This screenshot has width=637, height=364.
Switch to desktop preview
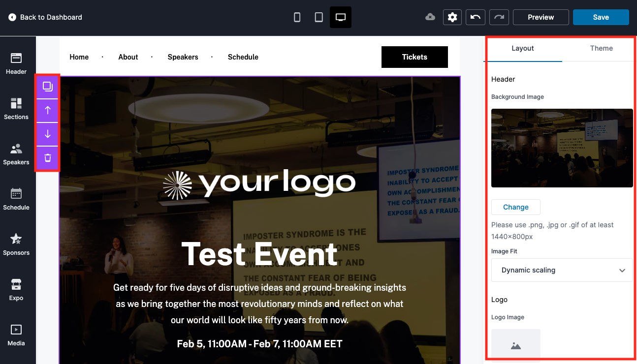click(341, 17)
